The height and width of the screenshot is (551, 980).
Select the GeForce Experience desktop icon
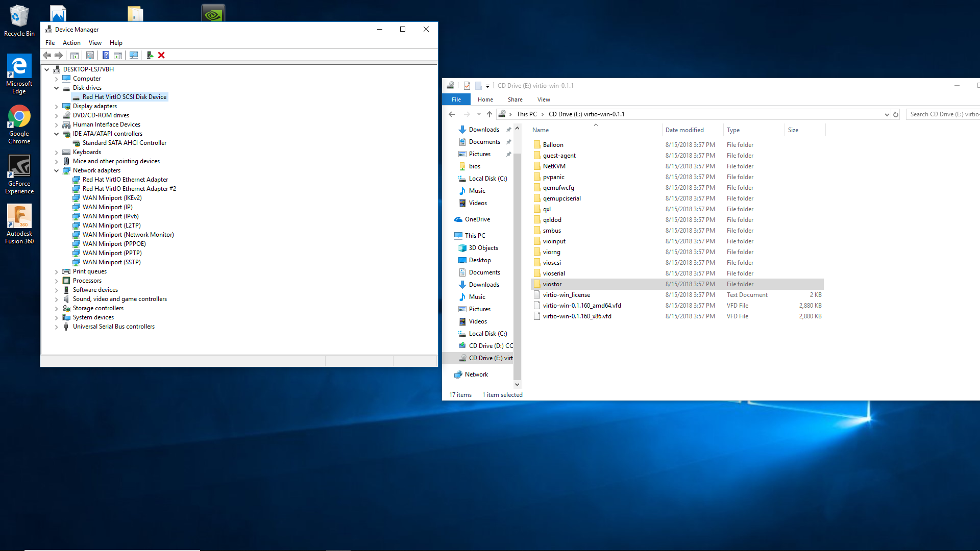tap(19, 174)
